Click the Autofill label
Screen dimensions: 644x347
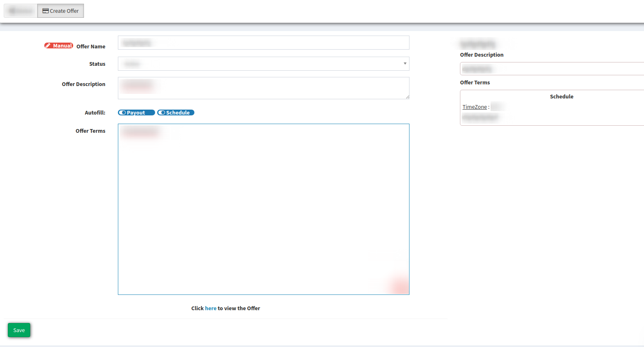coord(95,112)
